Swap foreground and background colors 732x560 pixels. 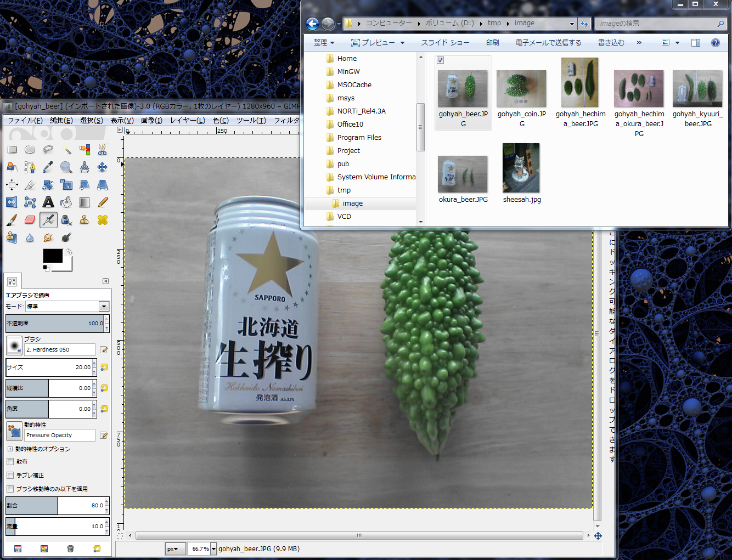[69, 252]
